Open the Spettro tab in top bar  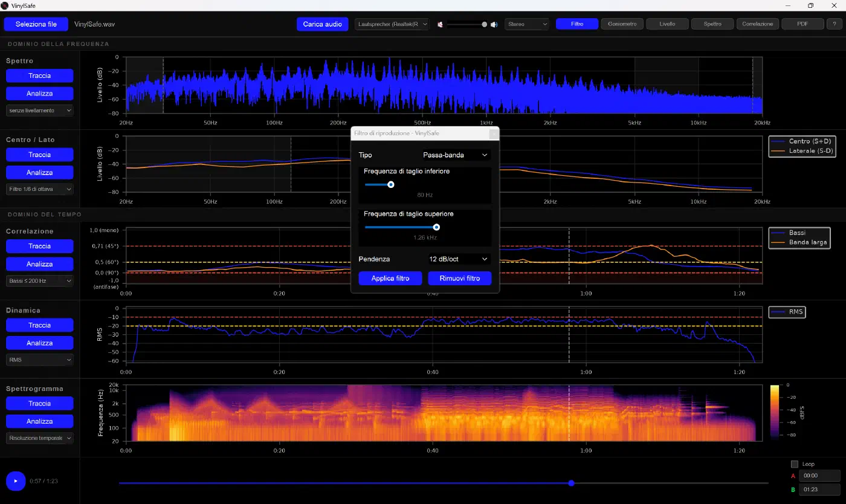pos(713,24)
